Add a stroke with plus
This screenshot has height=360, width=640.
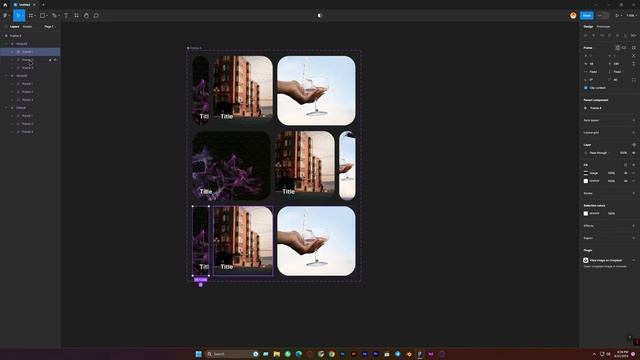634,193
